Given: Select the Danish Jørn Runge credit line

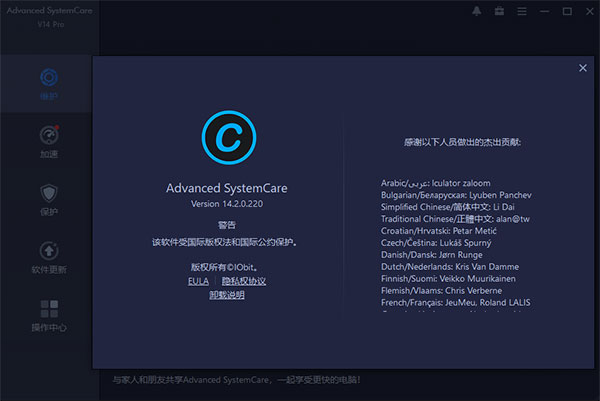Looking at the screenshot, I should (x=432, y=255).
